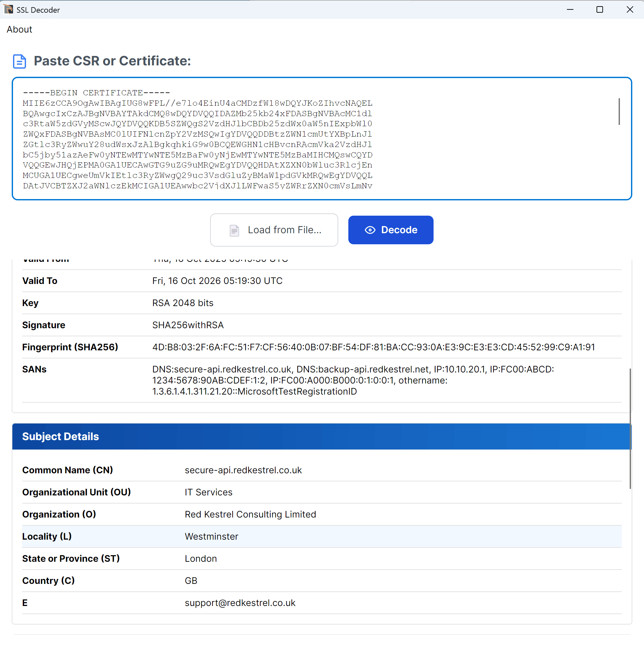Select 'Red Kestrel Consulting Limited' value
This screenshot has height=646, width=644.
click(250, 514)
